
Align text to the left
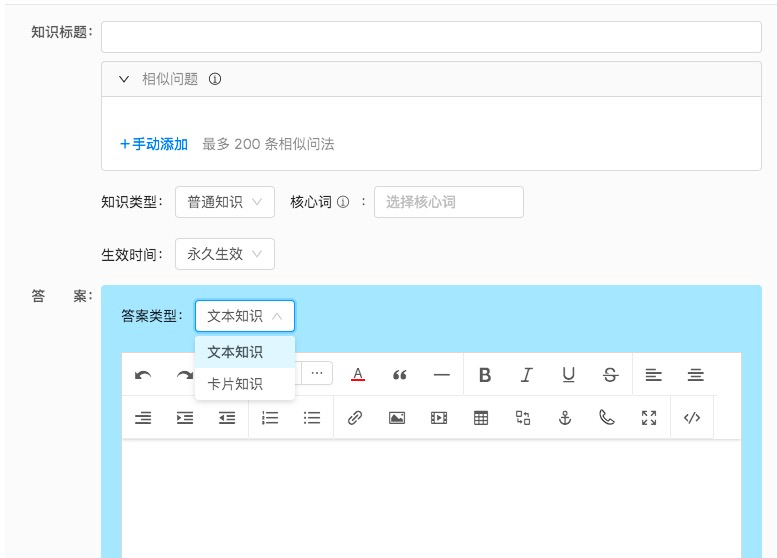[x=653, y=375]
